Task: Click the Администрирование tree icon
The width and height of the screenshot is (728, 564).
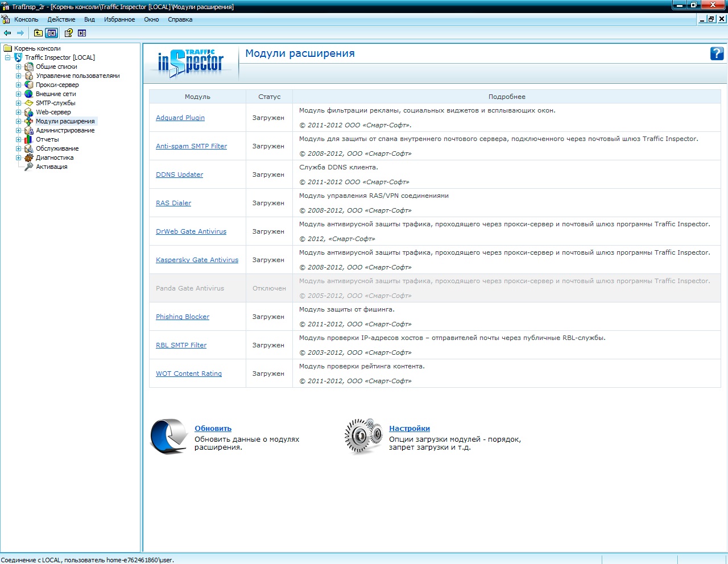Action: pyautogui.click(x=29, y=130)
